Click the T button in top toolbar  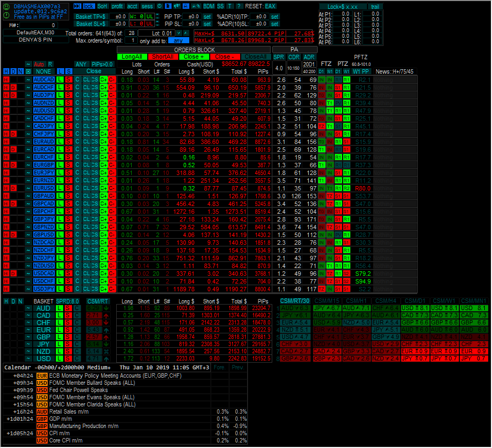230,6
